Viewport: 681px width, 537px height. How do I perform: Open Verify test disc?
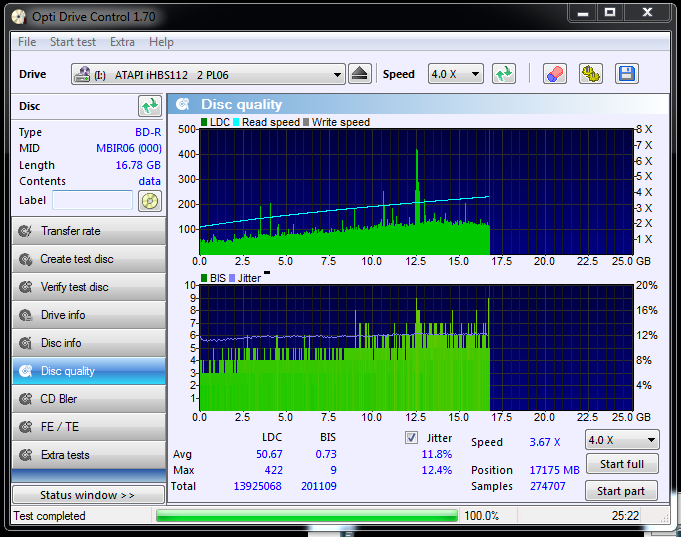click(x=89, y=287)
